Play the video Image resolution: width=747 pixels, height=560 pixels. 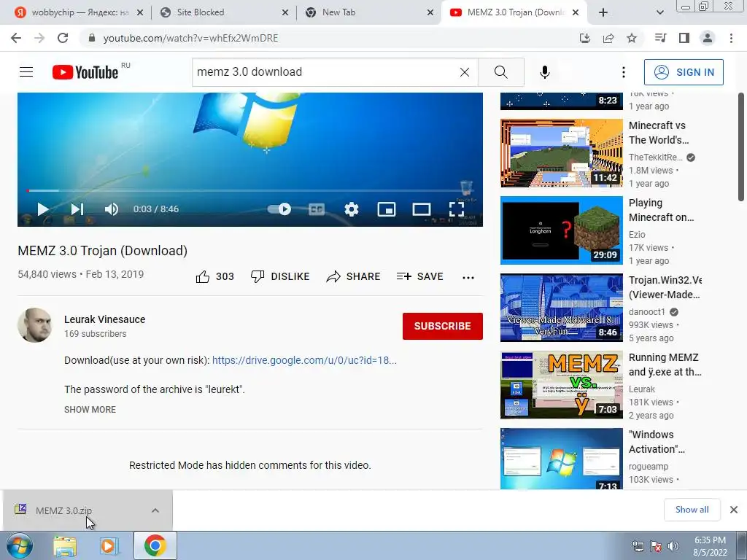(x=43, y=209)
